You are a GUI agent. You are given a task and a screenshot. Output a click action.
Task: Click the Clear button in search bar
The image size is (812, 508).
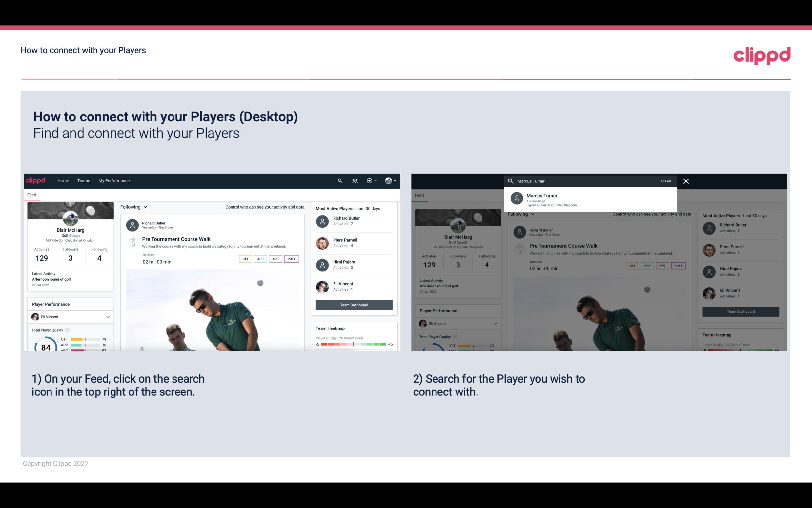(x=666, y=181)
